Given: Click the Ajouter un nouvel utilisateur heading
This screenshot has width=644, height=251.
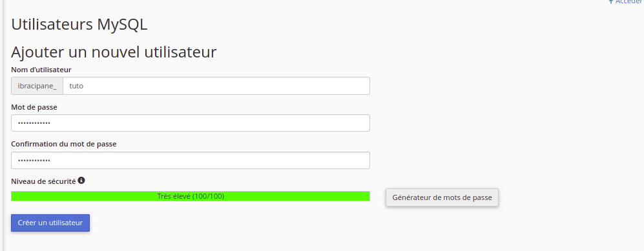Looking at the screenshot, I should [x=114, y=52].
